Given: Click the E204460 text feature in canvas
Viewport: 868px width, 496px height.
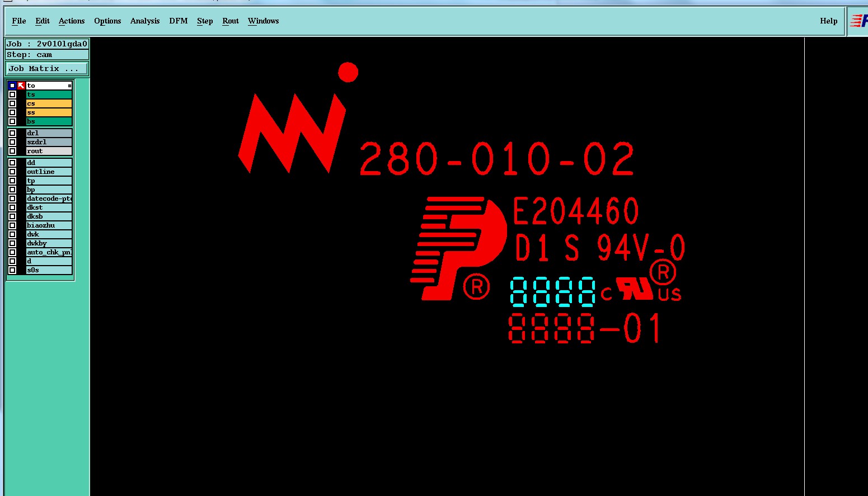Looking at the screenshot, I should 576,211.
